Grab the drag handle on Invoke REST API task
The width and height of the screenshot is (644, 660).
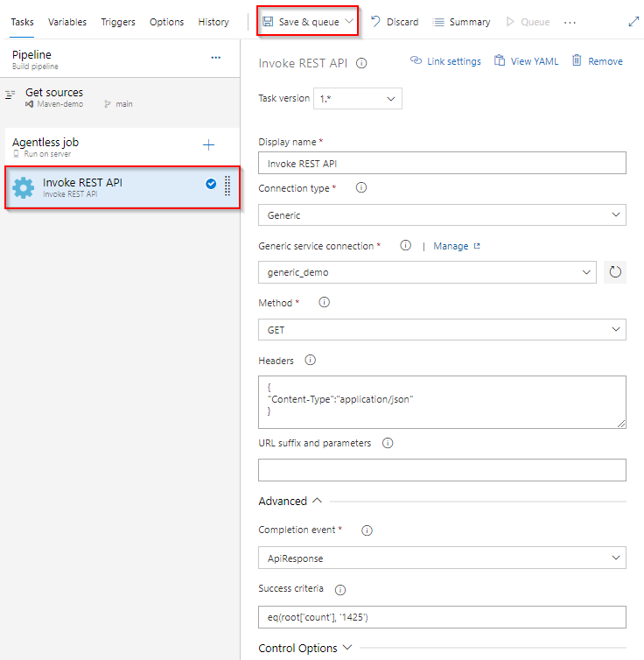[227, 186]
